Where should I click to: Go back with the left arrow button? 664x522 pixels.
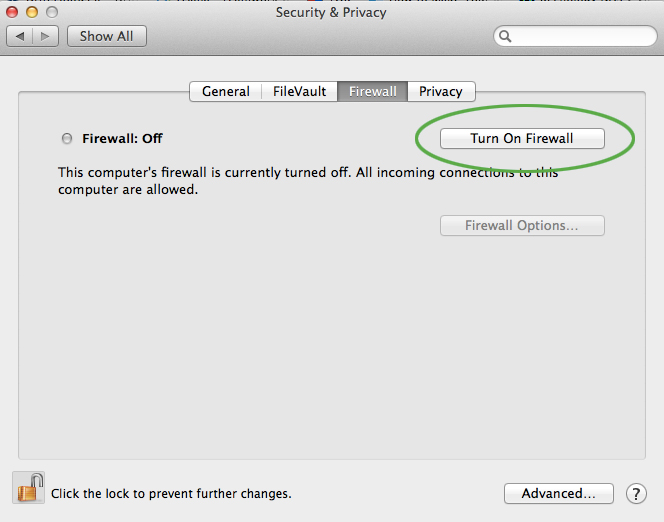[20, 36]
